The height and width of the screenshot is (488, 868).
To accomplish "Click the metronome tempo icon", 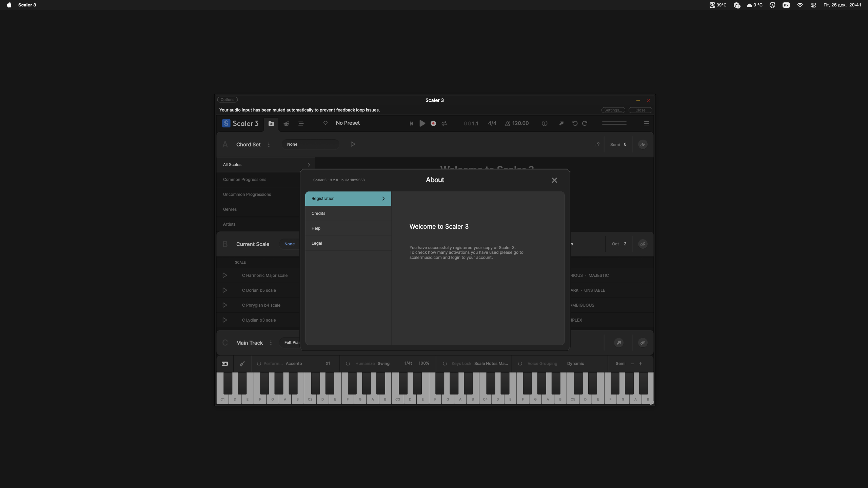I will (x=508, y=124).
